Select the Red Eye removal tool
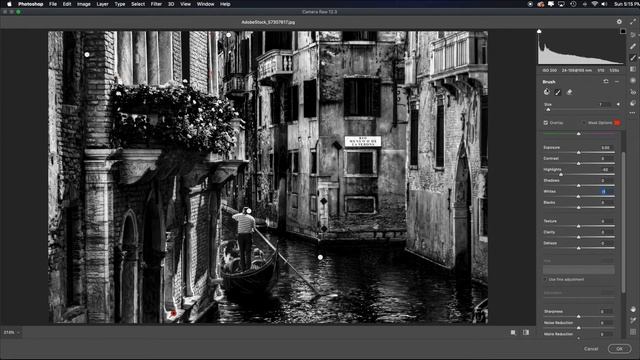Viewport: 640px width, 360px height. click(633, 92)
